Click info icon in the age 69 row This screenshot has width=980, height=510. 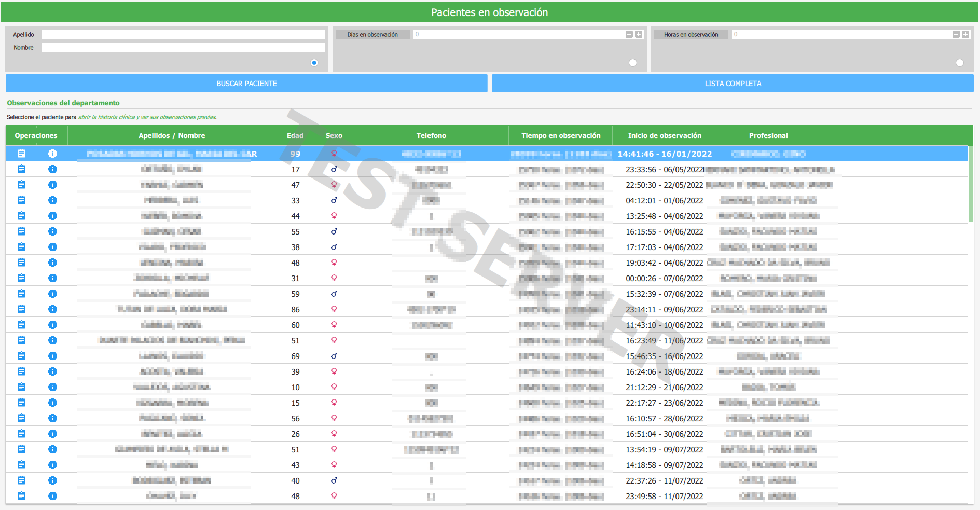point(52,356)
